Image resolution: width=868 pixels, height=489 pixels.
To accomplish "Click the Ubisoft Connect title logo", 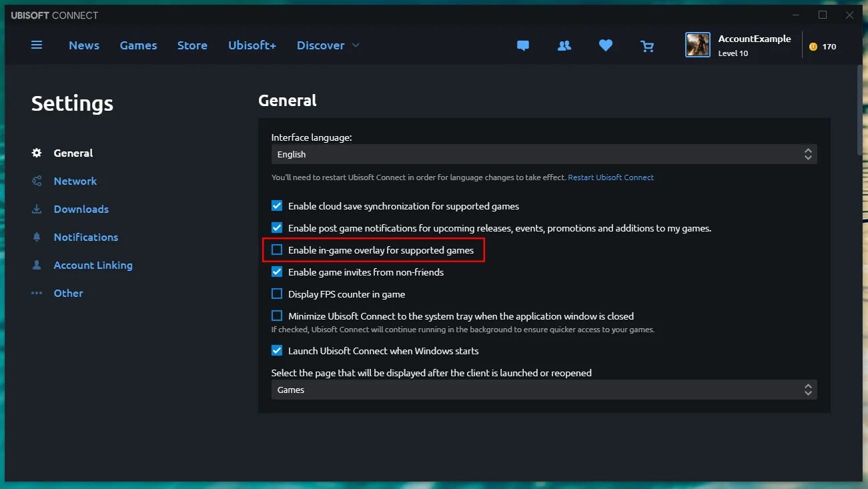I will [x=55, y=15].
